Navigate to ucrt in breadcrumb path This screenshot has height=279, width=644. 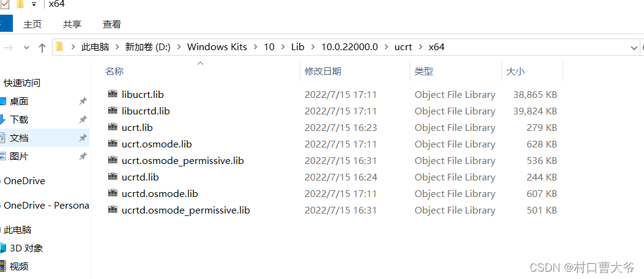[x=403, y=47]
